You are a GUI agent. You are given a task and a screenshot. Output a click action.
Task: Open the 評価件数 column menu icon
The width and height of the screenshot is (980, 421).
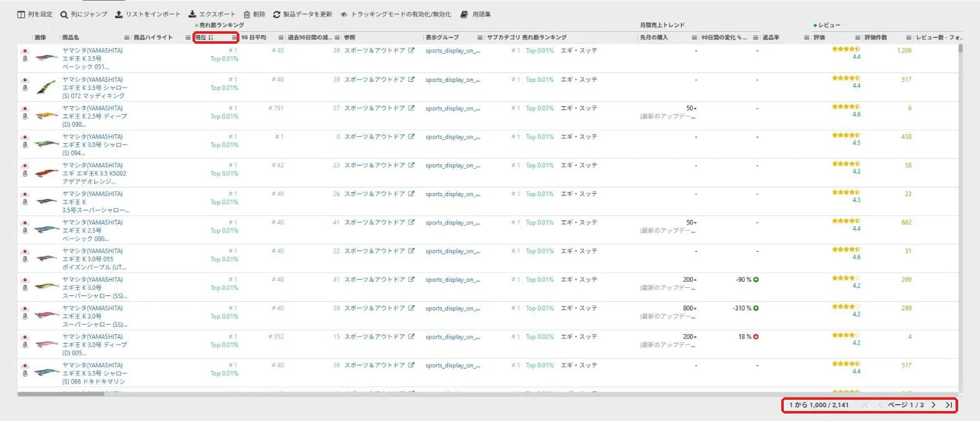tap(909, 37)
